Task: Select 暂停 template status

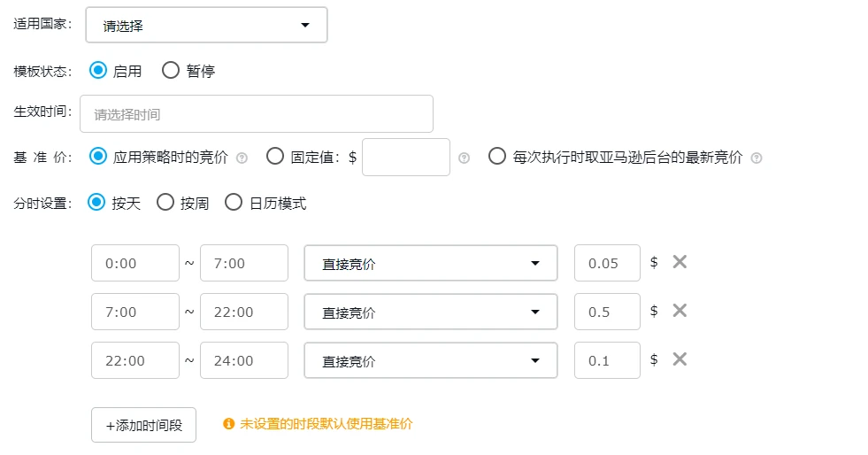Action: point(171,71)
